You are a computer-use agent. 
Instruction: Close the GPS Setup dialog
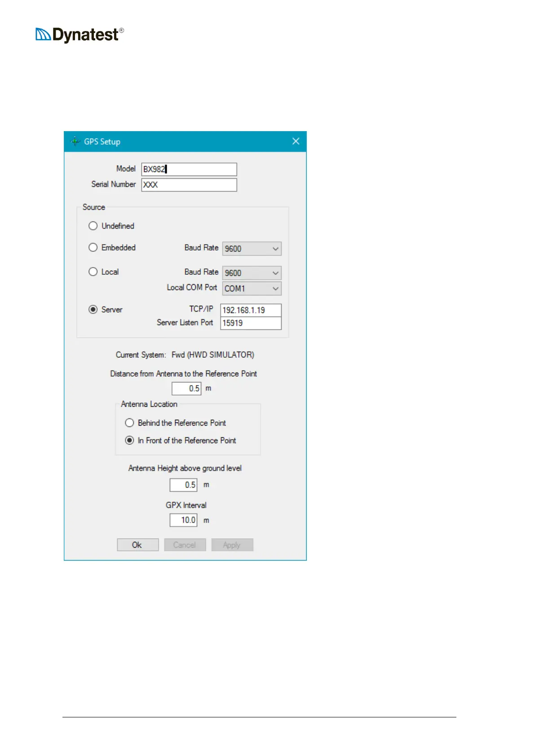tap(296, 141)
